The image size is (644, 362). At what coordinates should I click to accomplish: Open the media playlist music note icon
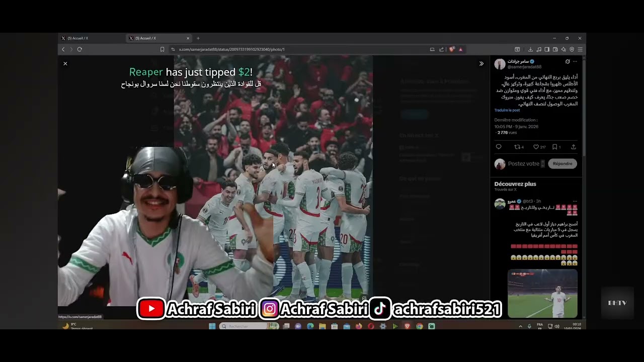click(539, 49)
